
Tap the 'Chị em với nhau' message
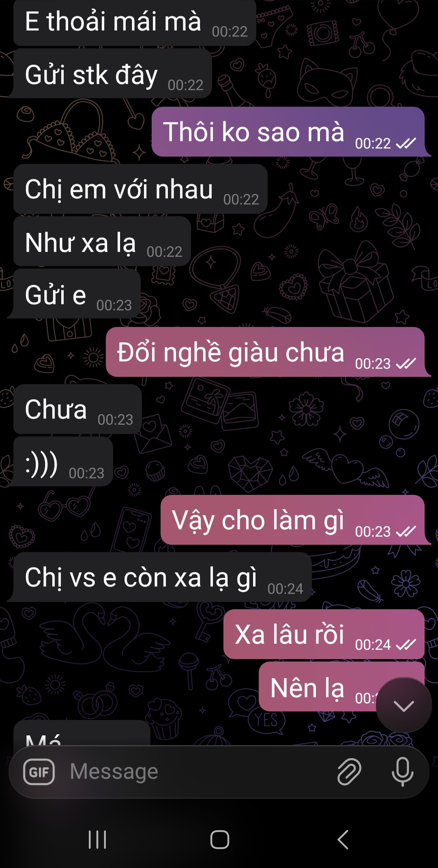pos(140,189)
